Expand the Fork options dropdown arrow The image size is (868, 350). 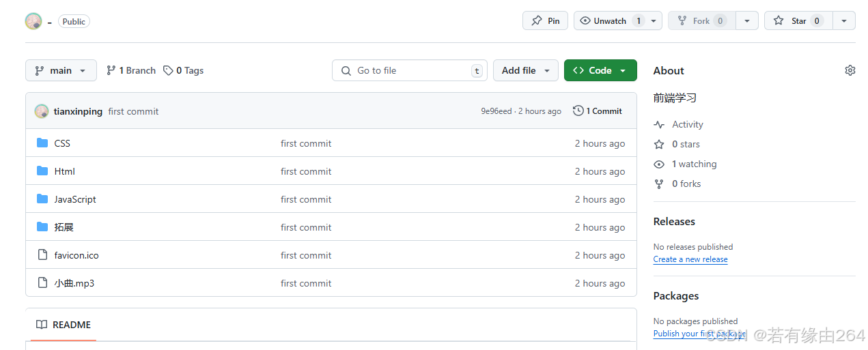point(747,20)
